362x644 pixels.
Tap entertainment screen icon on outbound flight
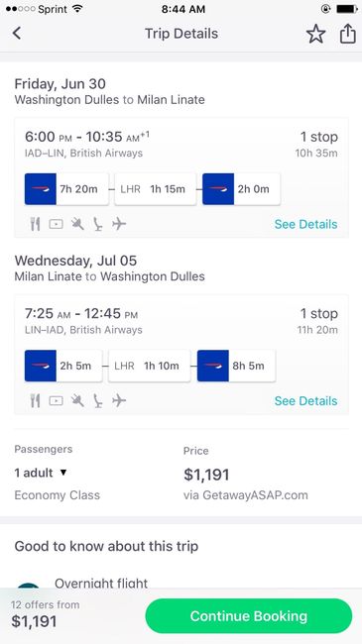coord(56,224)
